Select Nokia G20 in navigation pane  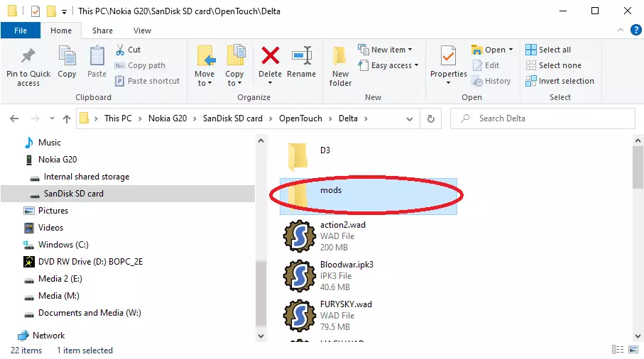[58, 160]
